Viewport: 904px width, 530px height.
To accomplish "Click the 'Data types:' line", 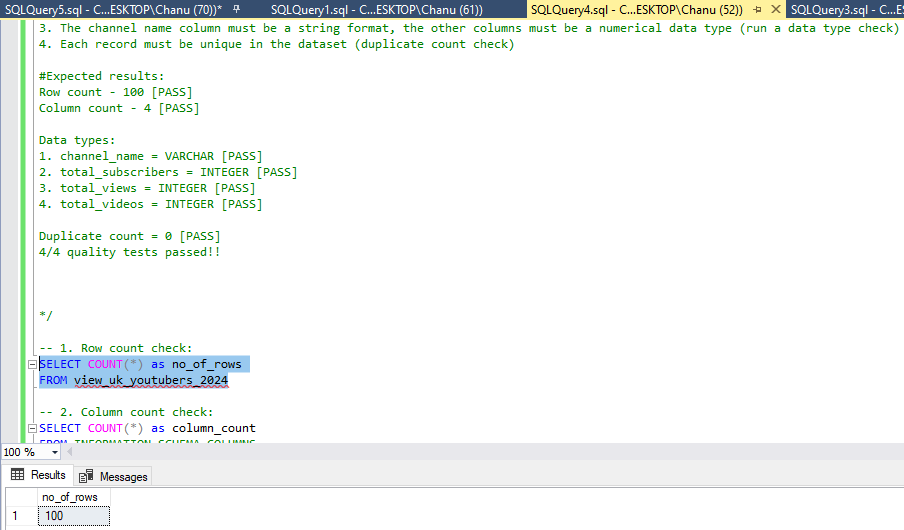I will (77, 140).
